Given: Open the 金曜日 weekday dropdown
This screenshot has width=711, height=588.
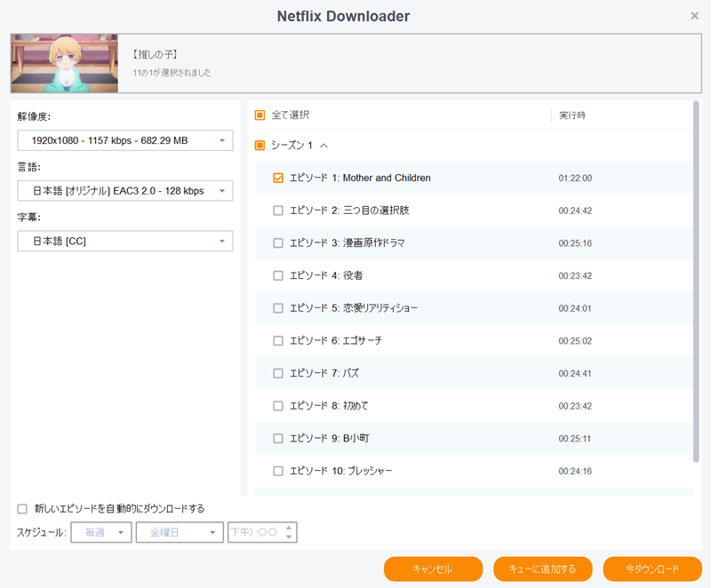Looking at the screenshot, I should pyautogui.click(x=179, y=532).
